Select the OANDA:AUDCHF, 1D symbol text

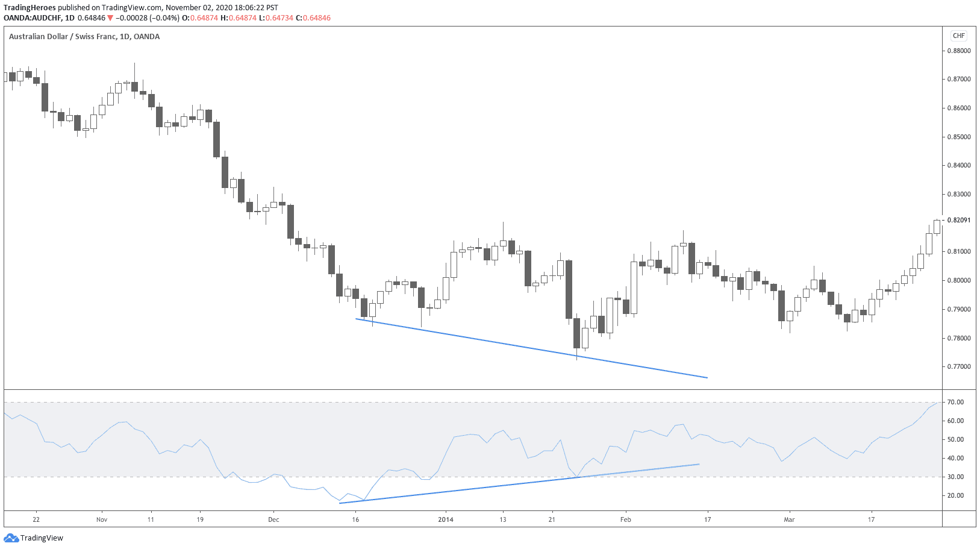39,18
